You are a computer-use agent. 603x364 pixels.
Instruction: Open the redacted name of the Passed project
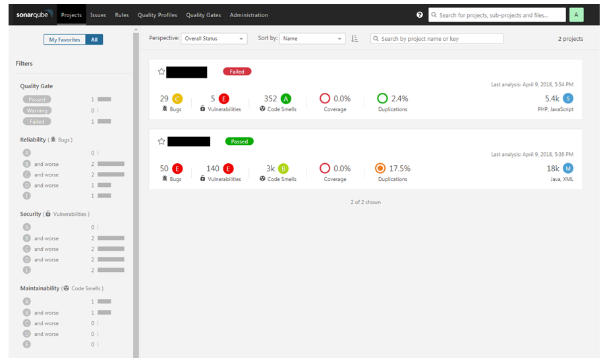coord(189,142)
